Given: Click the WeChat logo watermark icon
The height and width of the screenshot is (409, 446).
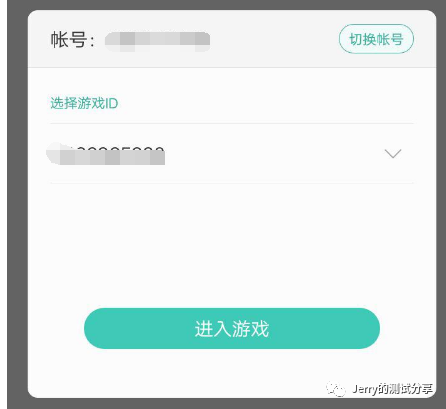Looking at the screenshot, I should coord(336,389).
